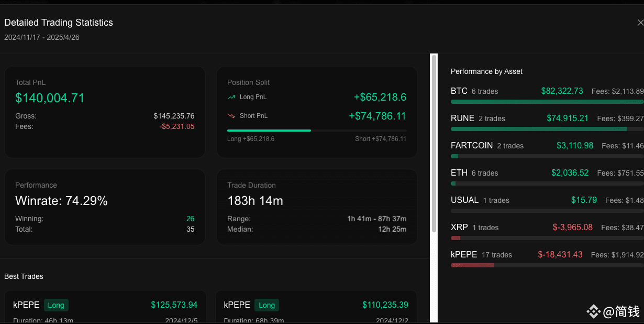Click FARTCOIN profit $3,110.98
644x324 pixels.
[x=575, y=145]
